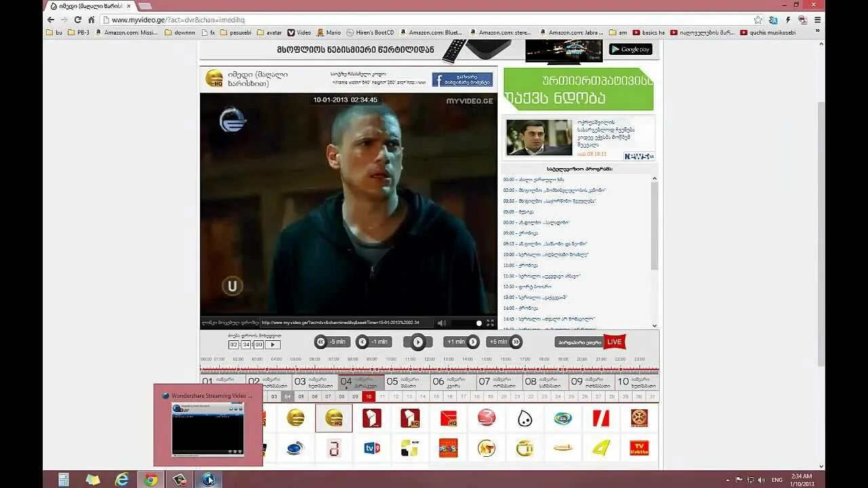
Task: Open the Rustavi 2 red channel icon
Action: (x=372, y=418)
